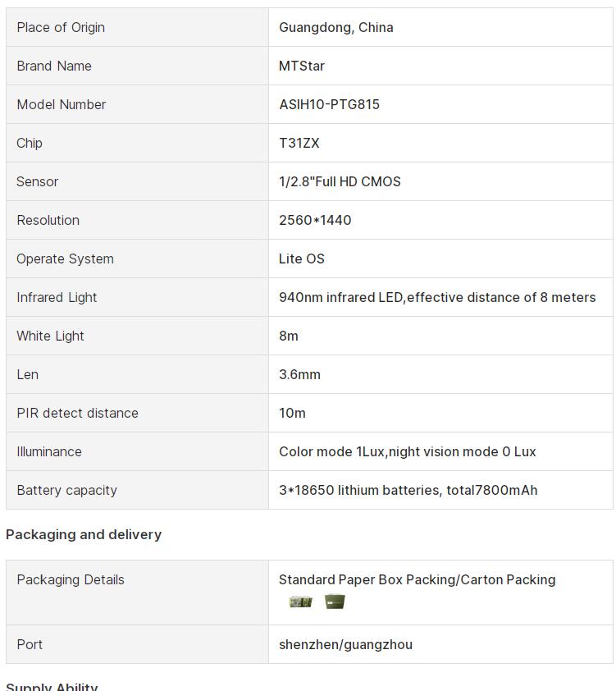Open the second dark green box thumbnail
The width and height of the screenshot is (616, 691).
(335, 602)
